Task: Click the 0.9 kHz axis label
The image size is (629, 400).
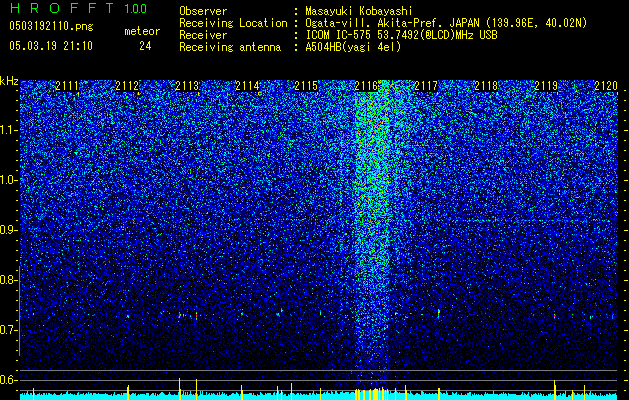Action: pos(8,230)
